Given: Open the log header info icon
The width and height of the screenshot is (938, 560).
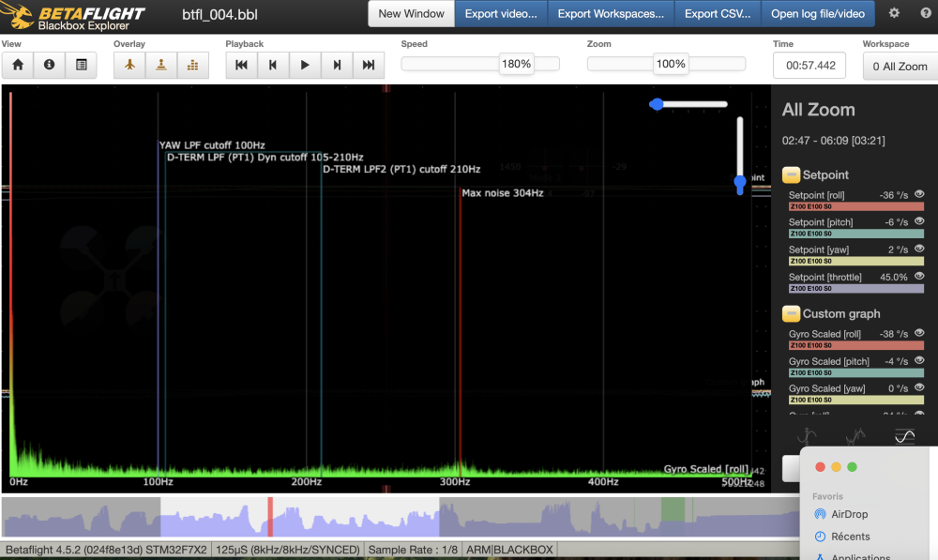Looking at the screenshot, I should pos(50,65).
